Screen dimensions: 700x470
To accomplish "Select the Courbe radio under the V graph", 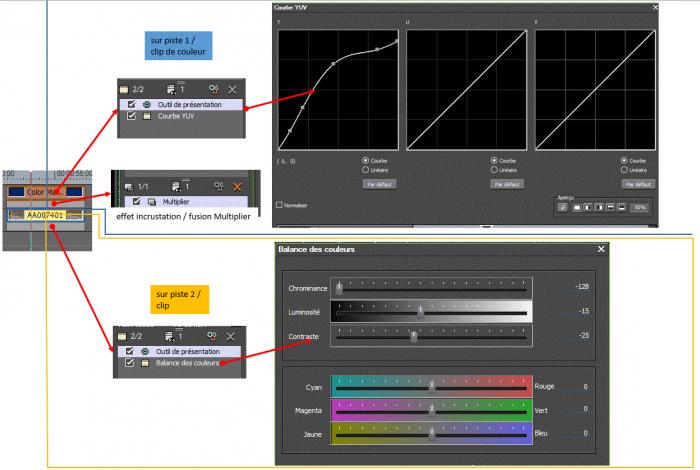I will 624,160.
